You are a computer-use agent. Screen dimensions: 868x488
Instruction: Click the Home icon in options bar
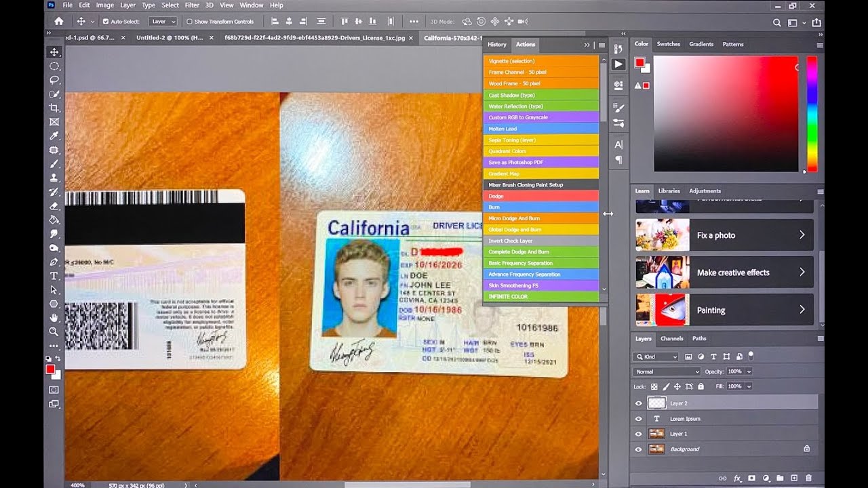[x=59, y=22]
